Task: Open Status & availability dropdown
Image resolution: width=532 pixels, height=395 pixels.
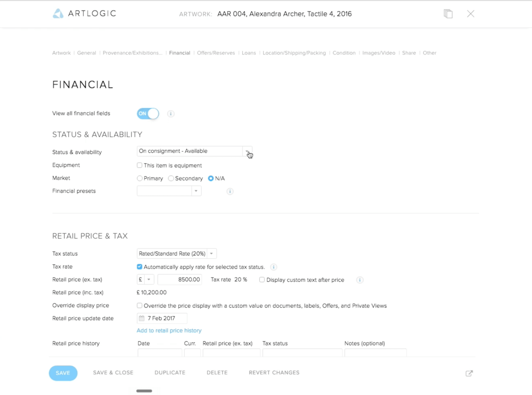Action: coord(194,151)
